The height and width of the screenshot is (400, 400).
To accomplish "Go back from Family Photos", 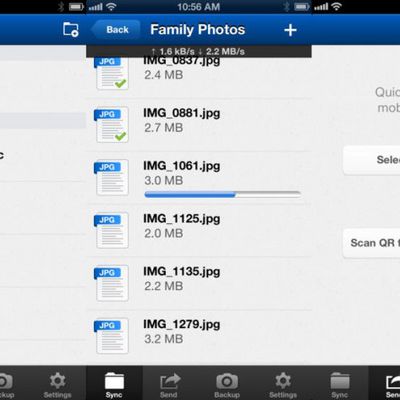I will pos(115,30).
